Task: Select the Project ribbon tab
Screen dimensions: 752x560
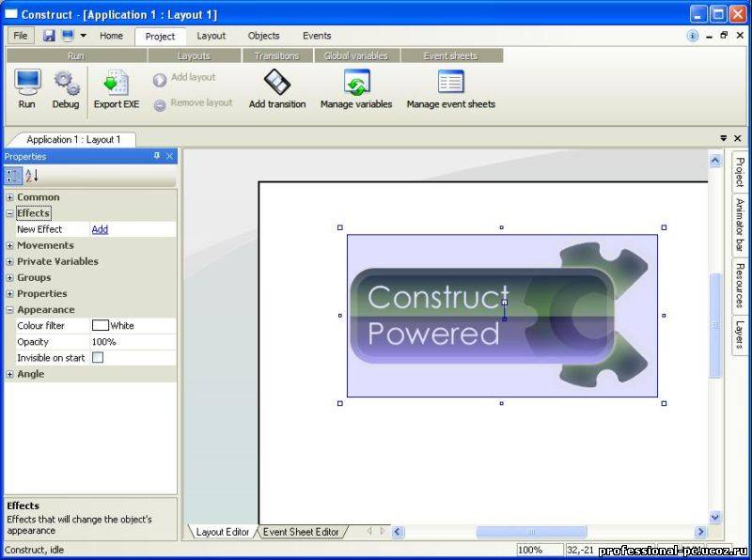Action: tap(160, 37)
